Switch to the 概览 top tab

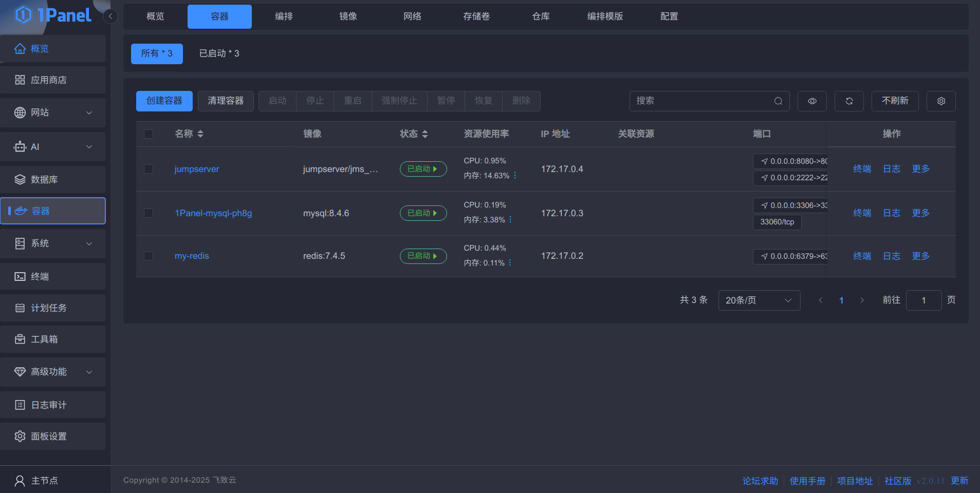click(x=155, y=16)
